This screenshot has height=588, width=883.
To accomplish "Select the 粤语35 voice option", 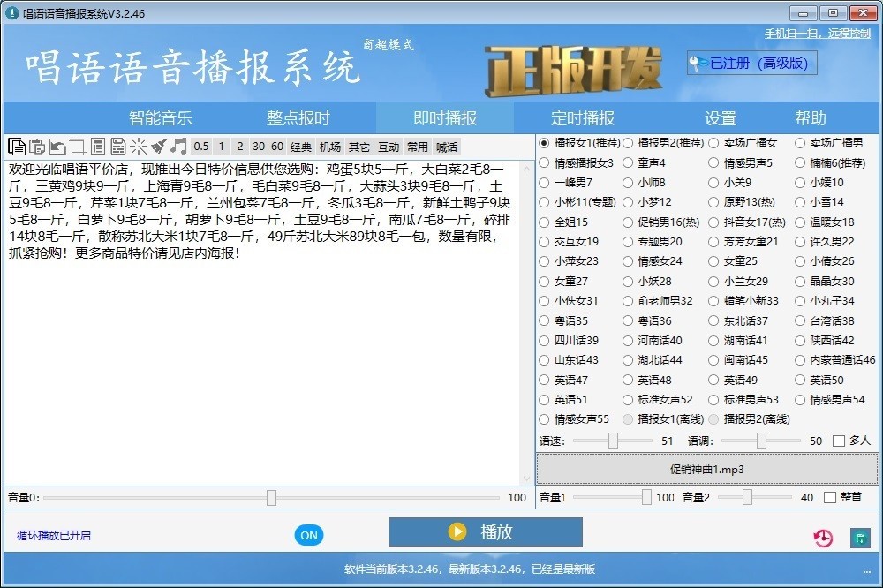I will [x=545, y=321].
